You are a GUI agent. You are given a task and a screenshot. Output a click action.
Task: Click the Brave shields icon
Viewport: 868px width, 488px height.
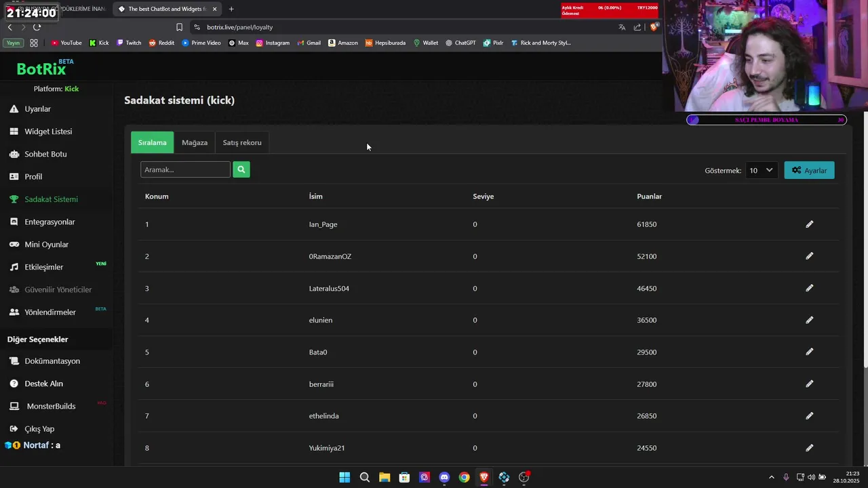(x=654, y=27)
